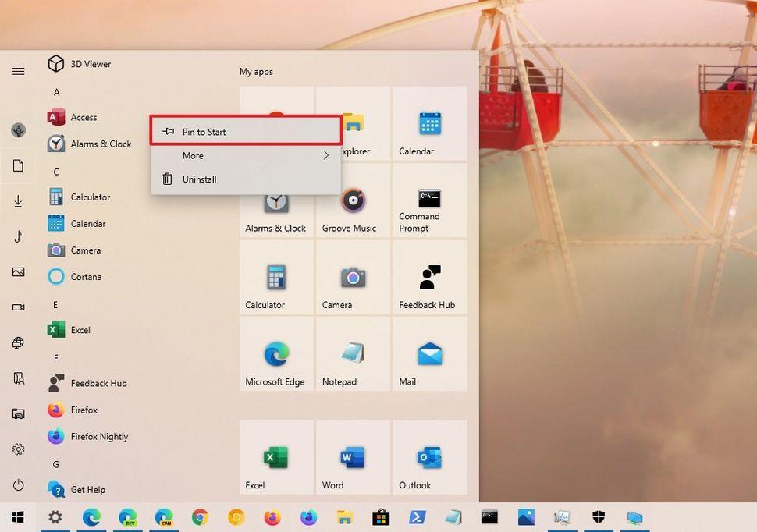Open Settings from the taskbar
757x532 pixels.
coord(55,517)
